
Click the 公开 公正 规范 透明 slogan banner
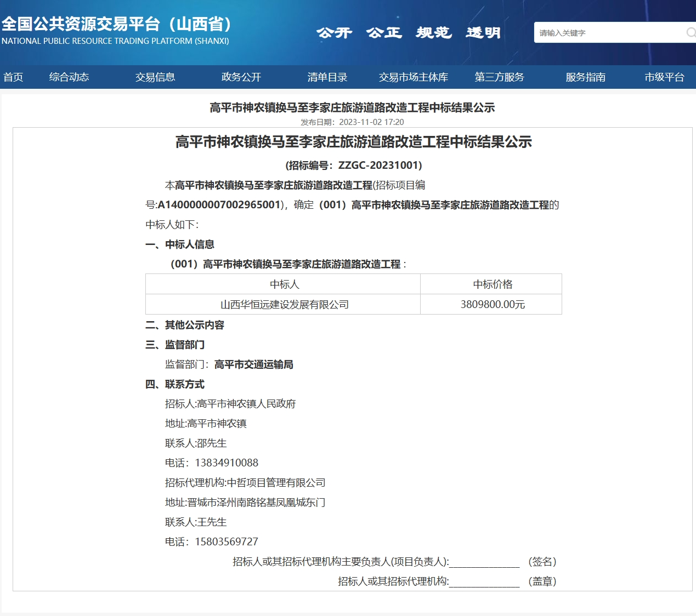click(409, 33)
